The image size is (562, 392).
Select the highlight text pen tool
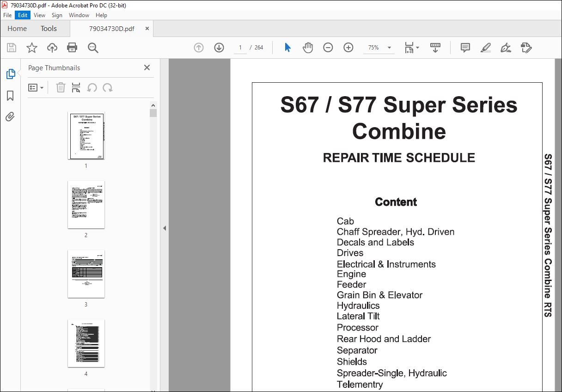click(486, 48)
